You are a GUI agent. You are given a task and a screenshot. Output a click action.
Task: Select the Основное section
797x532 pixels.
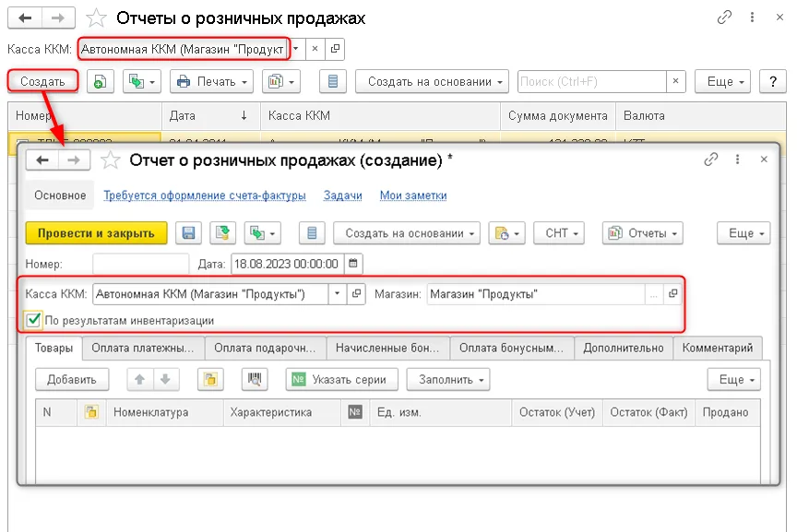pyautogui.click(x=60, y=195)
